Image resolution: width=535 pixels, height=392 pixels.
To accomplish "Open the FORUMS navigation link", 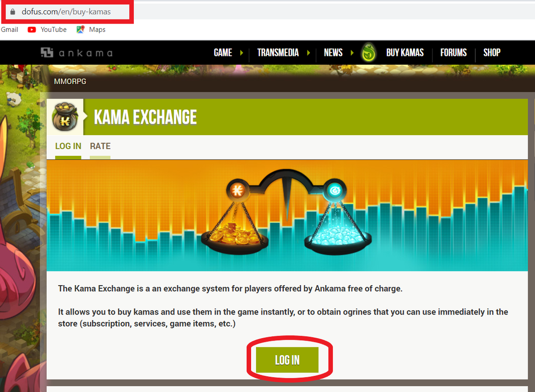I will [x=454, y=53].
